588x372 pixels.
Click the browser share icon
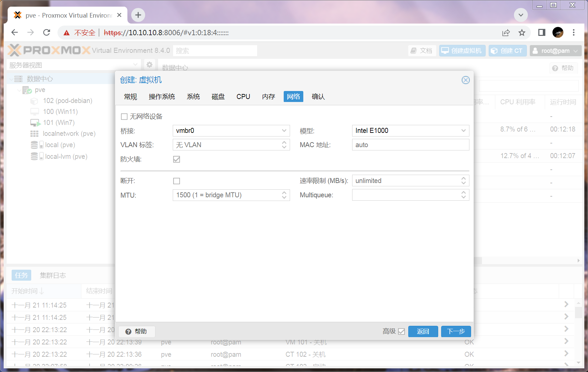click(x=506, y=33)
